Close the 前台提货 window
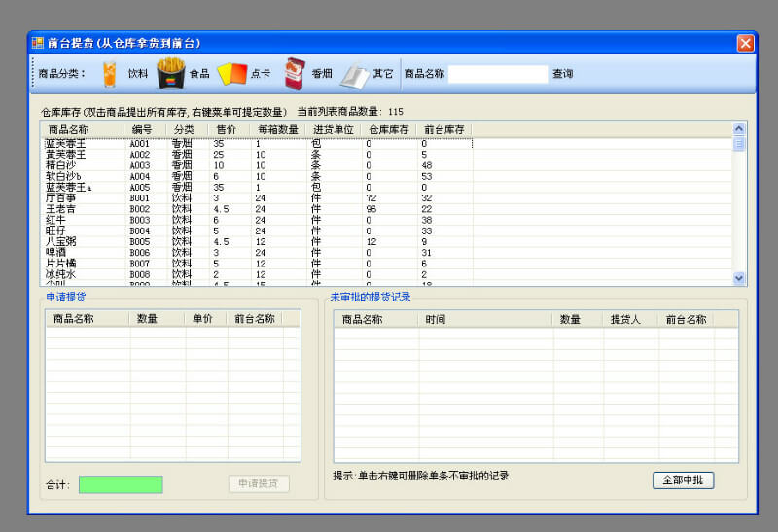778x532 pixels. [x=745, y=43]
